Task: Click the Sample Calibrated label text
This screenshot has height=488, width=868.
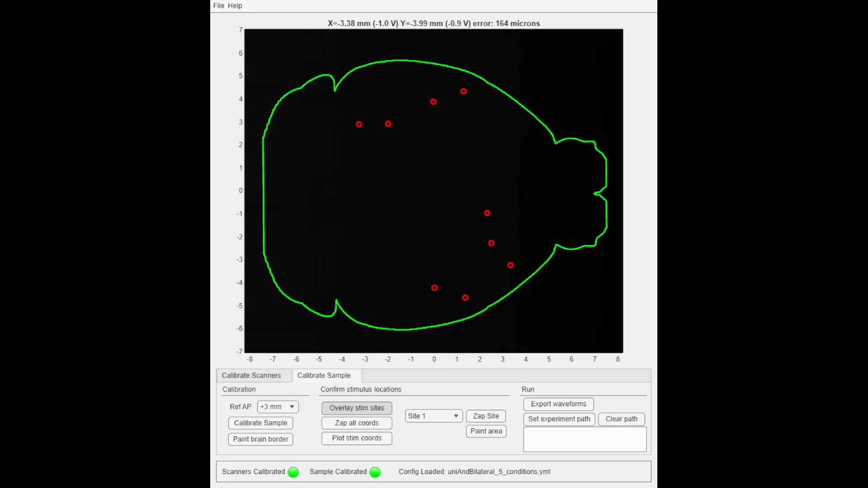Action: [338, 472]
